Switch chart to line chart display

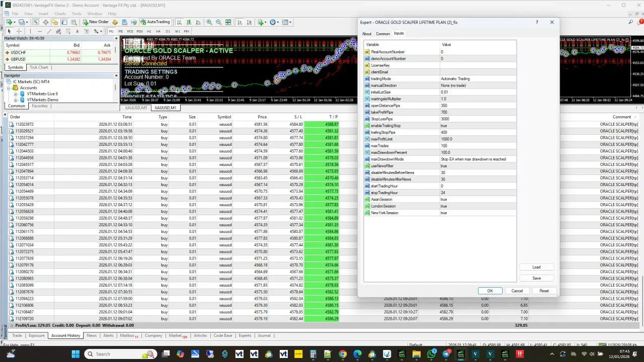tap(198, 22)
